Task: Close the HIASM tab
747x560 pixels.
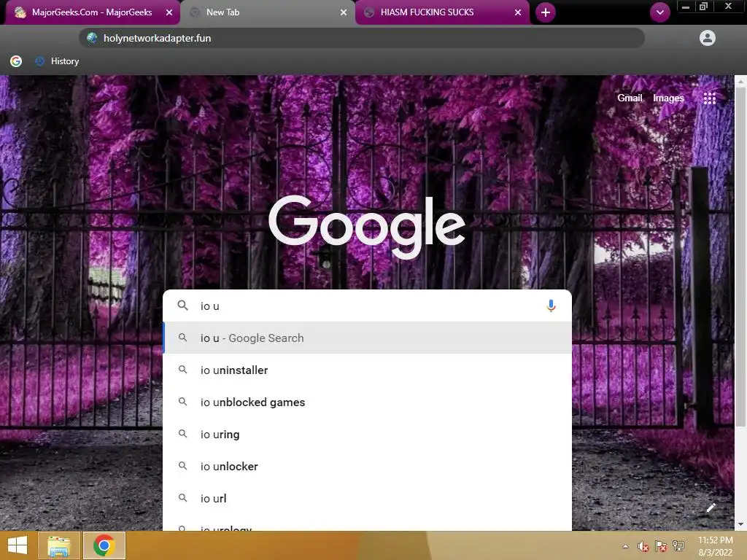Action: pyautogui.click(x=518, y=13)
